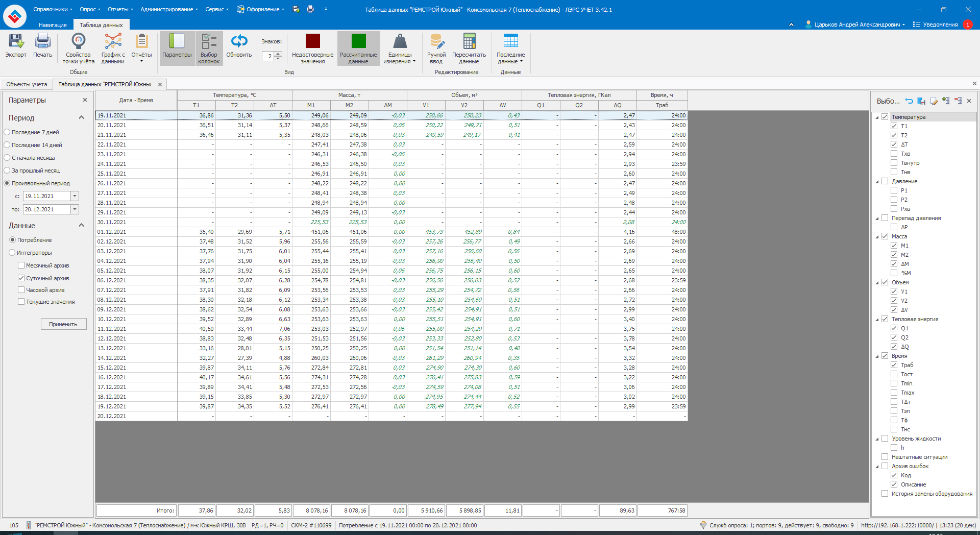Toggle the Выбор колонок button

point(209,48)
